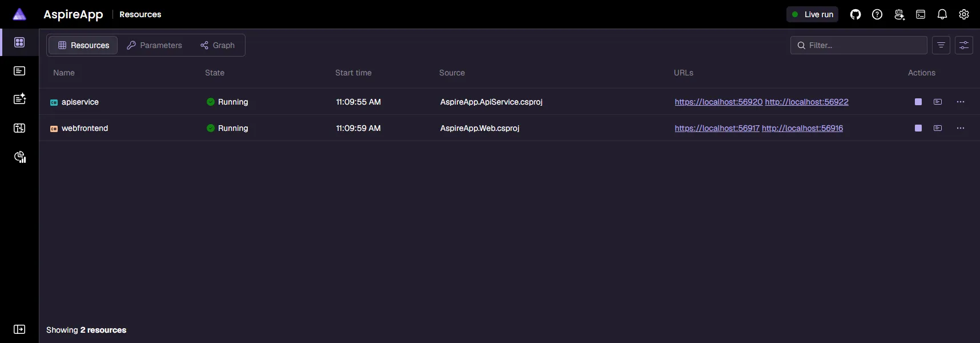Sort by the Start time column header

[x=354, y=73]
